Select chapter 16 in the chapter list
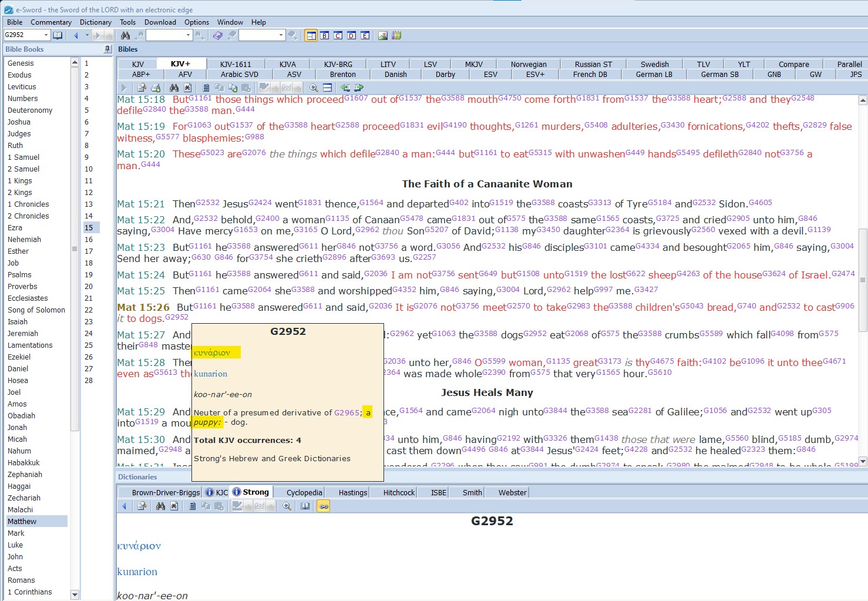This screenshot has width=868, height=601. click(89, 240)
